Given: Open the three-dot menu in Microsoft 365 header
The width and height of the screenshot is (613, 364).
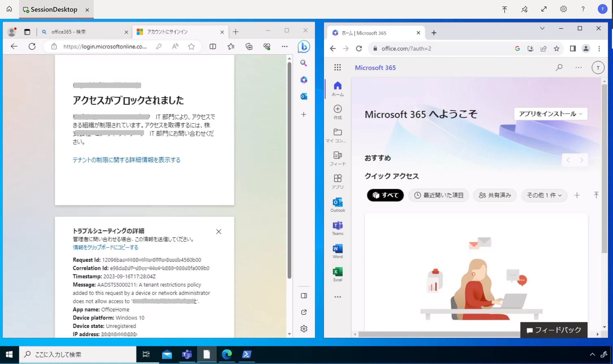Looking at the screenshot, I should coord(578,67).
